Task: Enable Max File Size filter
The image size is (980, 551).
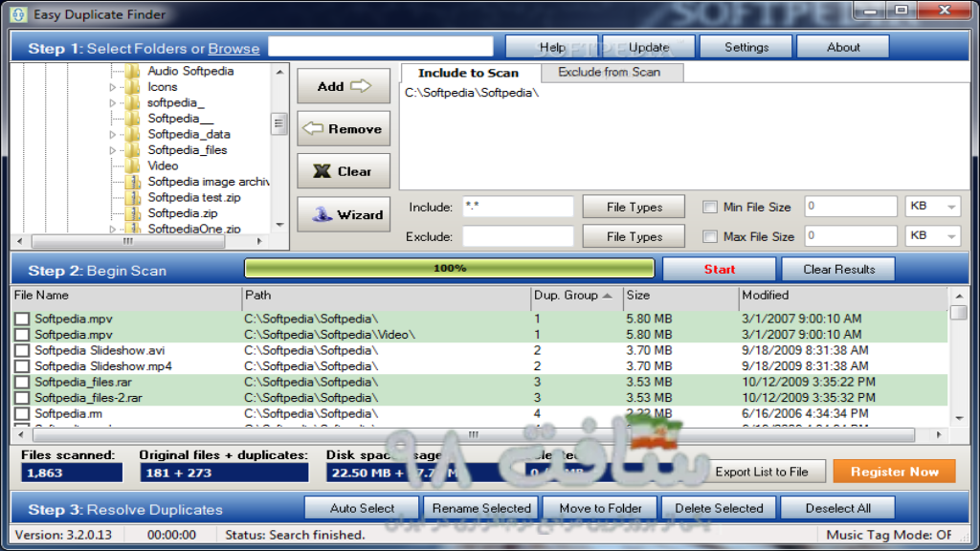Action: tap(709, 236)
